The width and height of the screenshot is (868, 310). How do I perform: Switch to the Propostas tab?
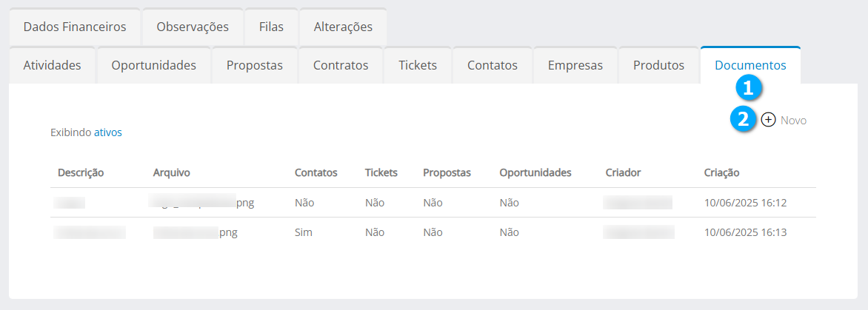[x=255, y=65]
